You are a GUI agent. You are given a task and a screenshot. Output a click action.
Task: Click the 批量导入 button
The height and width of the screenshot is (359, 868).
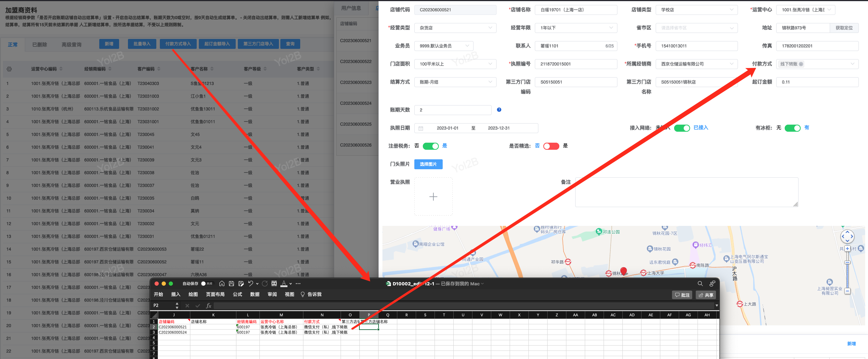click(x=142, y=44)
